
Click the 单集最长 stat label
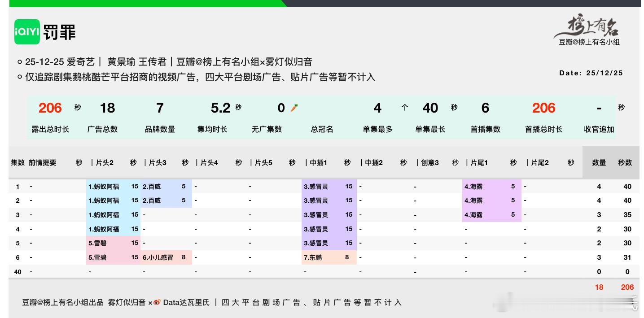click(430, 129)
